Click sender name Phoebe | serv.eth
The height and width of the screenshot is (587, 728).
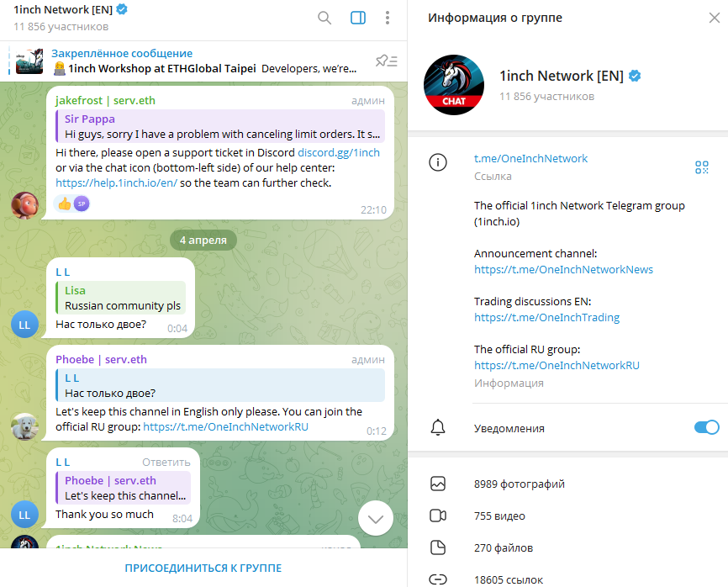coord(101,359)
